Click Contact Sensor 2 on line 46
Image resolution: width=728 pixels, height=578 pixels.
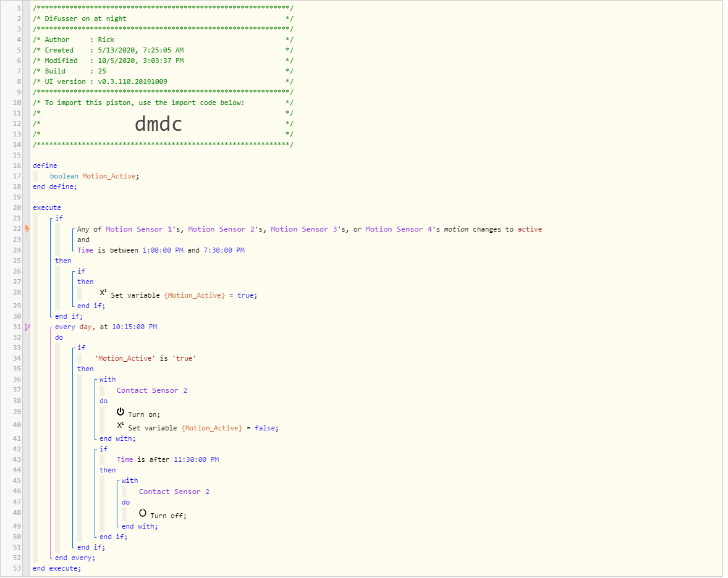click(x=174, y=492)
